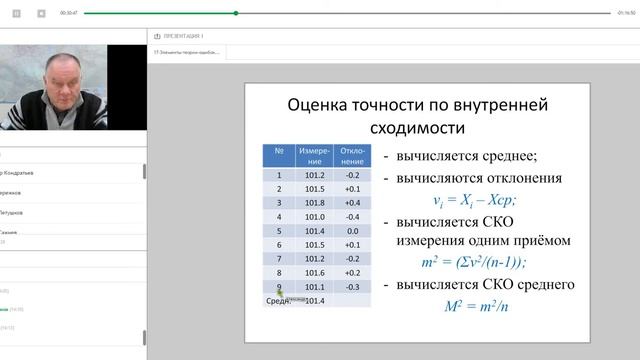
Task: Stop the recording with the stop button
Action: point(41,13)
